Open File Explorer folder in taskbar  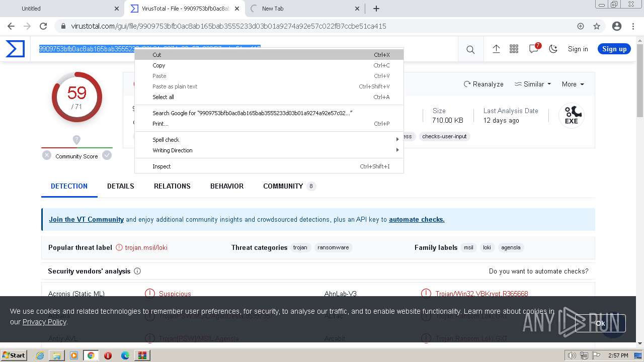coord(57,355)
